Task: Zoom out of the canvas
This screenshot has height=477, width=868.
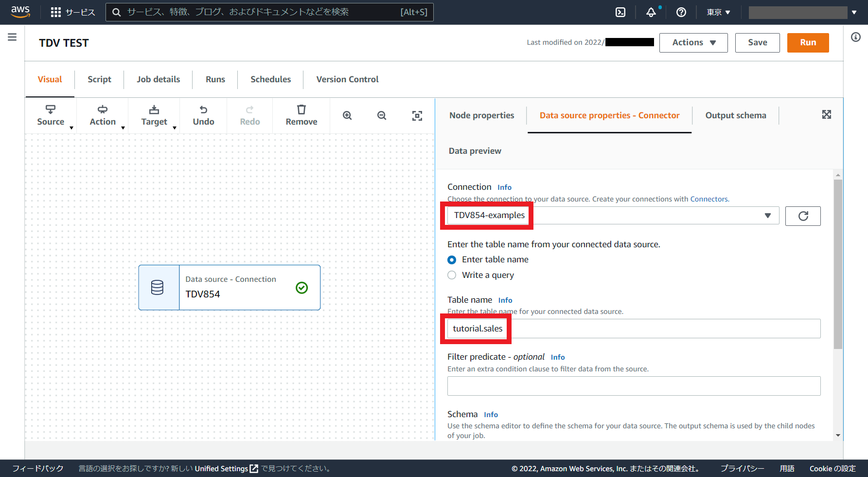Action: (x=382, y=115)
